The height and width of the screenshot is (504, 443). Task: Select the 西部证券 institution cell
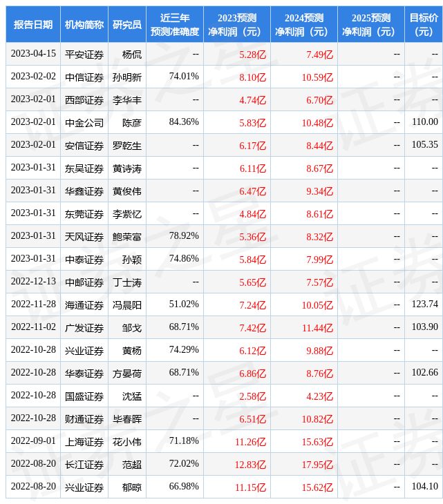84,100
